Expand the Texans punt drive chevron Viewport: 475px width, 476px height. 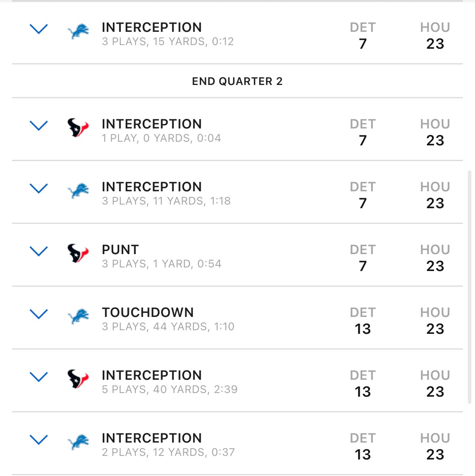click(39, 251)
